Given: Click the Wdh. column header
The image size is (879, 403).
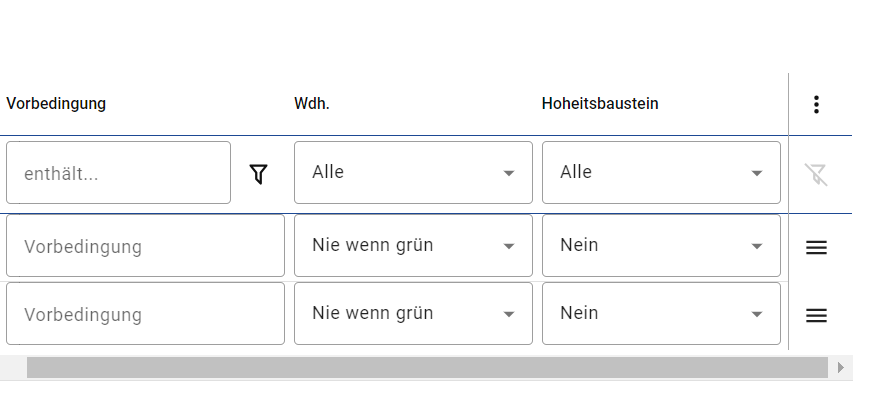Looking at the screenshot, I should [312, 104].
